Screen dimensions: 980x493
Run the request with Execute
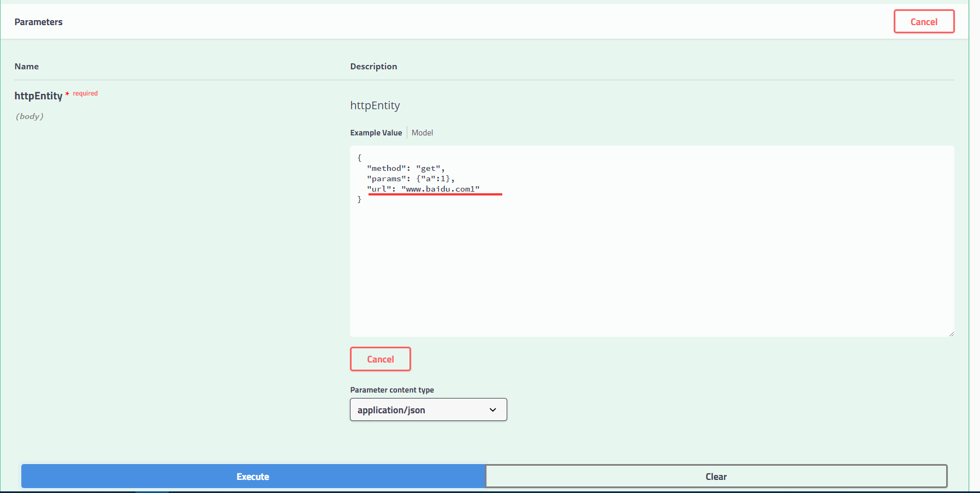(x=253, y=477)
